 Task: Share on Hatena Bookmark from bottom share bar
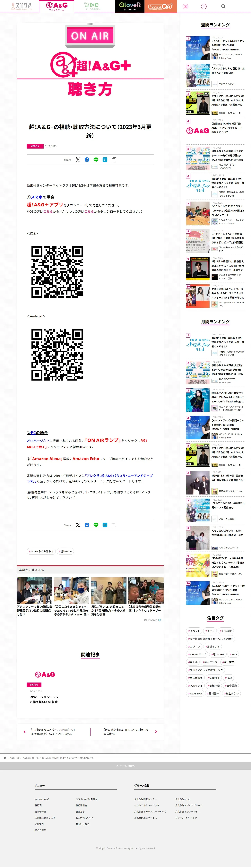[x=105, y=525]
